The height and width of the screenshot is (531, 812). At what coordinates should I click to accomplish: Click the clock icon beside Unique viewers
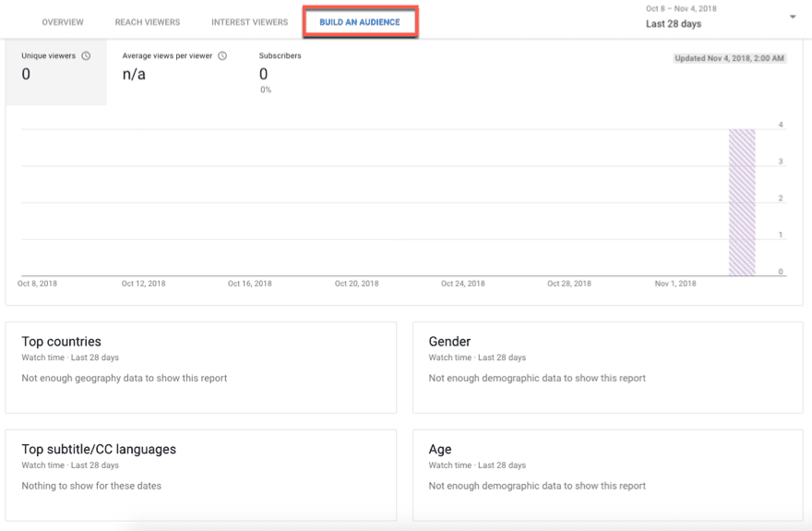(x=86, y=56)
